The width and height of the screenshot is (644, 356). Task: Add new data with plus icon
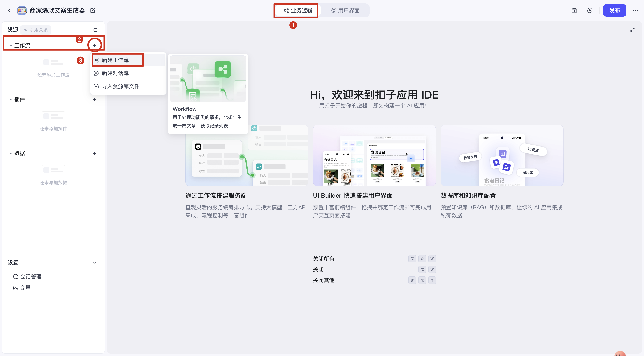pyautogui.click(x=95, y=153)
